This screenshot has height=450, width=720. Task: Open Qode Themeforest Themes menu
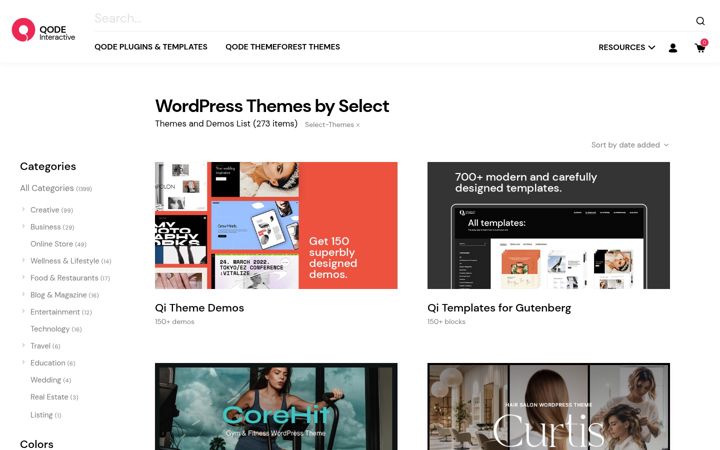(282, 47)
